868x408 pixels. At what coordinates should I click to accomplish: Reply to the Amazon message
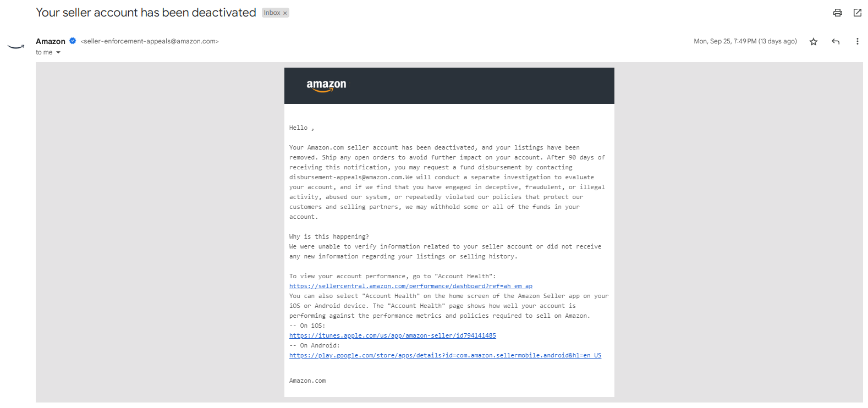coord(836,42)
